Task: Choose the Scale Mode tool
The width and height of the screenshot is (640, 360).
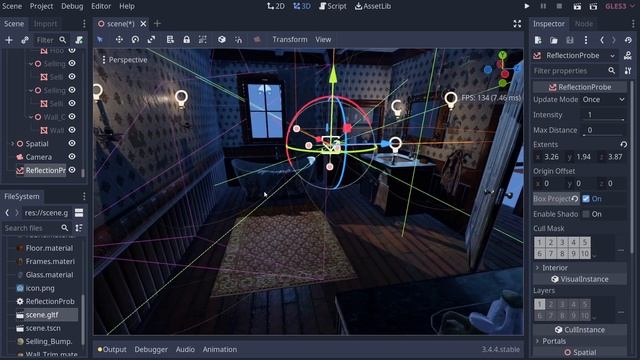Action: (151, 40)
